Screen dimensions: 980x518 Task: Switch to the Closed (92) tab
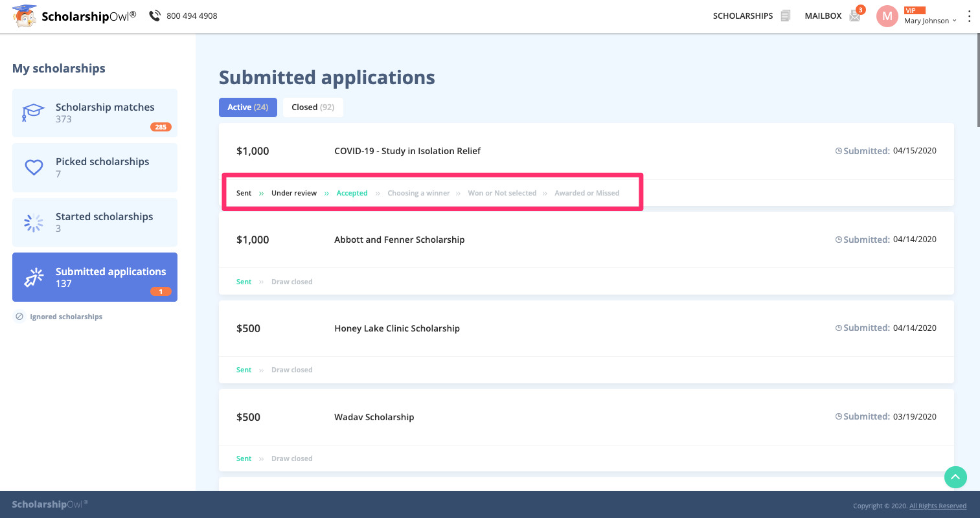[x=313, y=107]
